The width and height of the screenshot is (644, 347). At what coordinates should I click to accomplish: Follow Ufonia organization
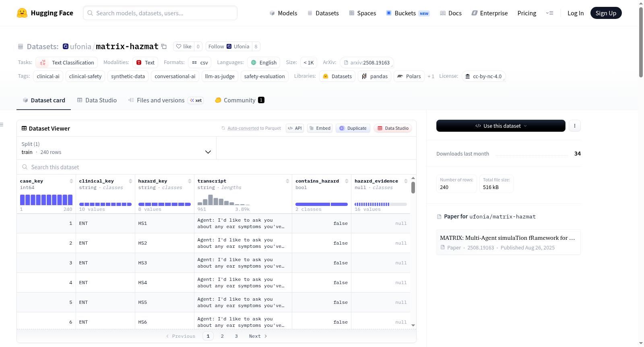pos(229,46)
